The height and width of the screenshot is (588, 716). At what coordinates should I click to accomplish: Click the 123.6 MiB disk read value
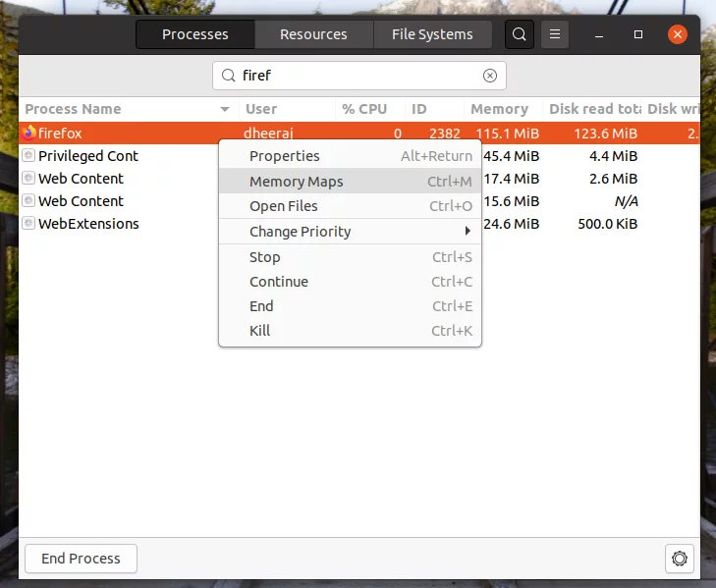point(605,134)
